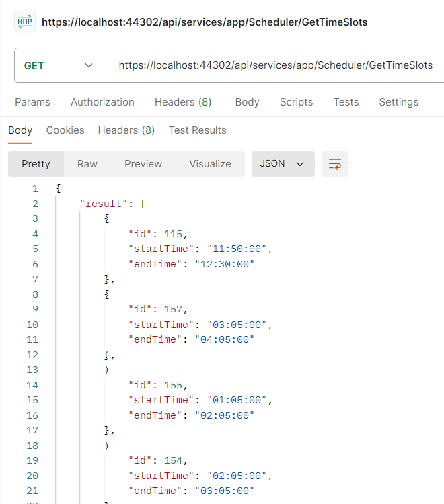This screenshot has width=444, height=504.
Task: View the response Headers (8) tab
Action: click(126, 130)
